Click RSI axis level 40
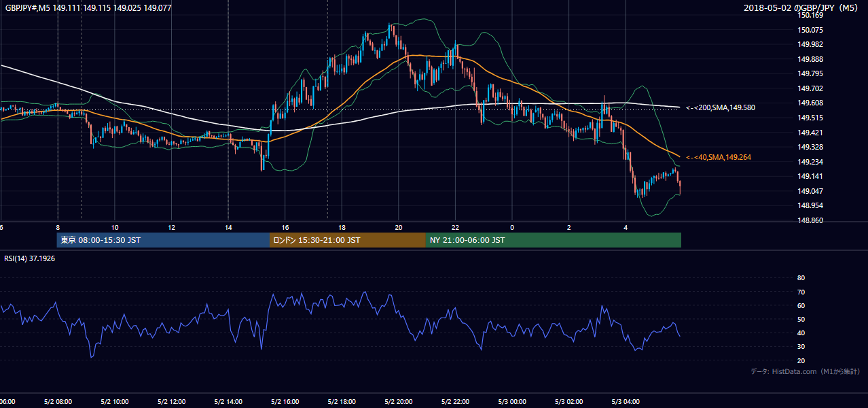This screenshot has height=408, width=868. point(801,333)
